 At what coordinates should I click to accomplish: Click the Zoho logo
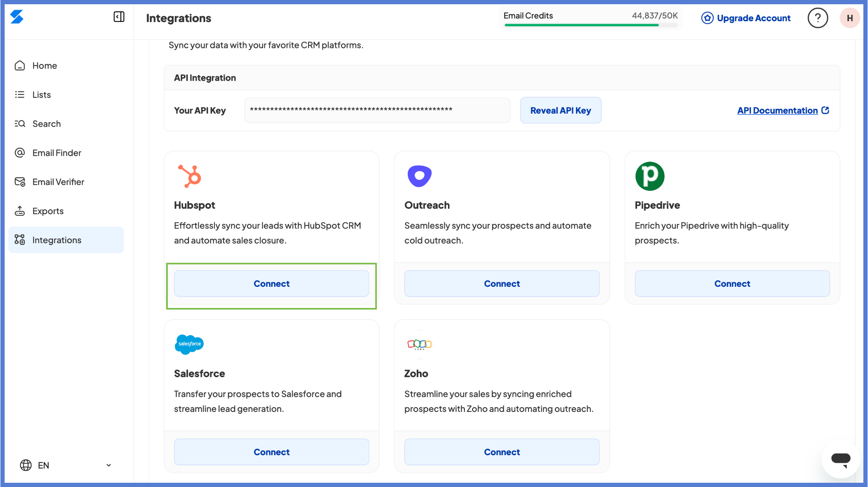(x=419, y=344)
